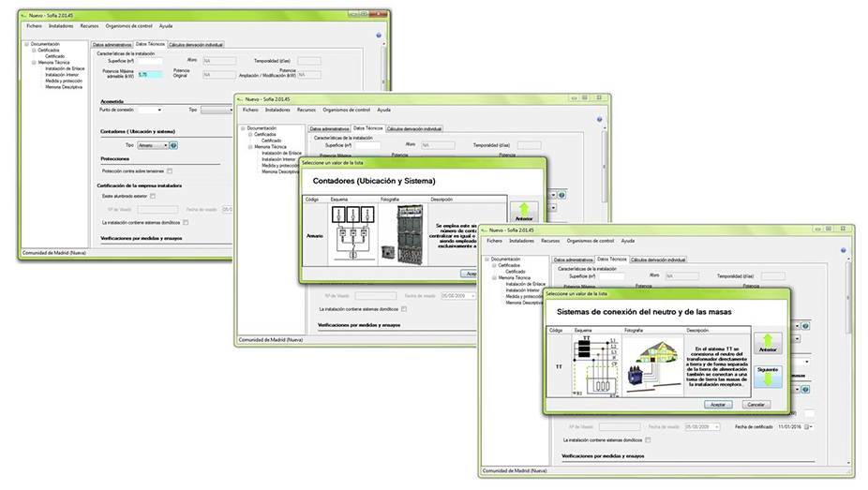Click the Potencia Máxima admisible field showing 5.75
This screenshot has width=868, height=490.
pyautogui.click(x=149, y=75)
